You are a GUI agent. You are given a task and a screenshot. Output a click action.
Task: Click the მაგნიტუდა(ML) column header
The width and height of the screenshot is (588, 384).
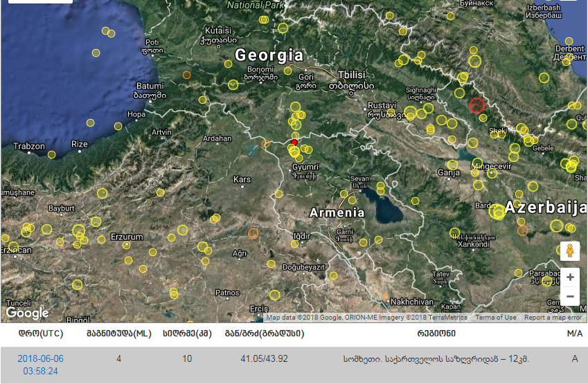(x=118, y=334)
